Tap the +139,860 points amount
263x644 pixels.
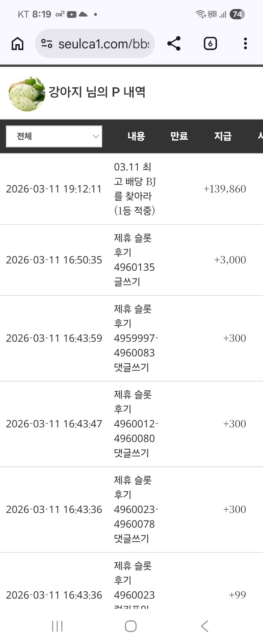click(x=225, y=189)
